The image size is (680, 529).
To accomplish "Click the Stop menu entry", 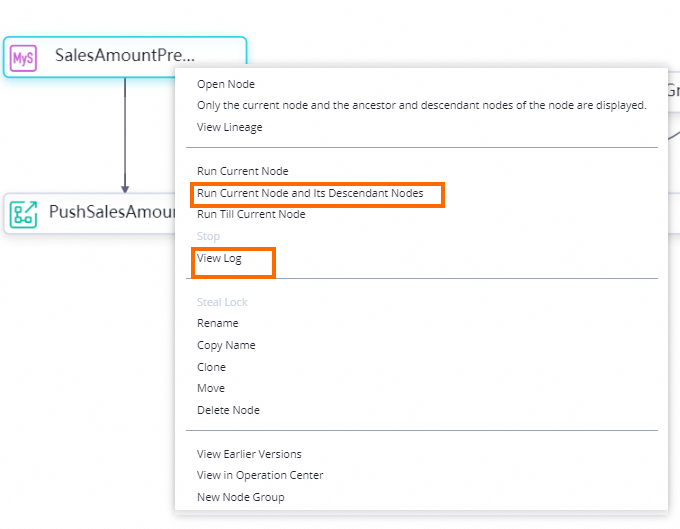I will click(x=208, y=236).
